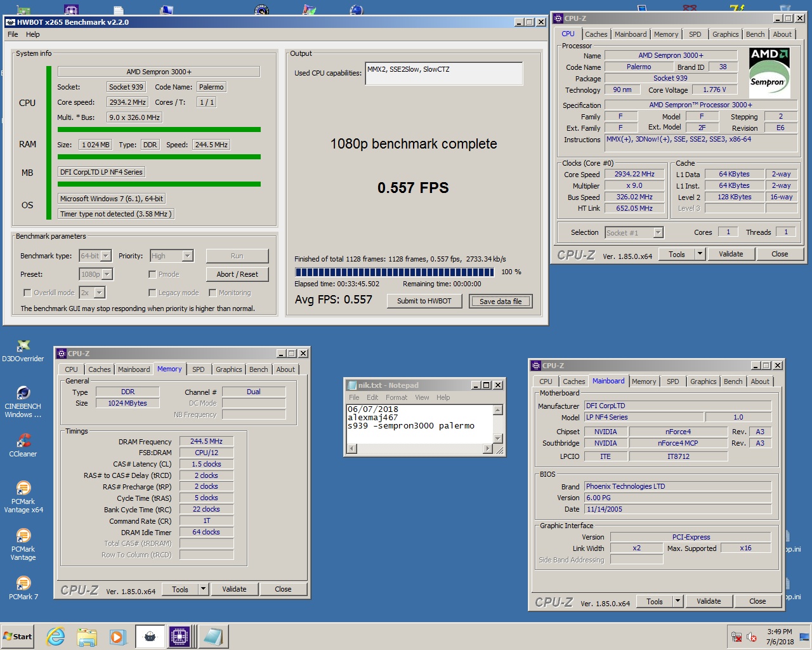Open Notepad Format menu

(396, 397)
